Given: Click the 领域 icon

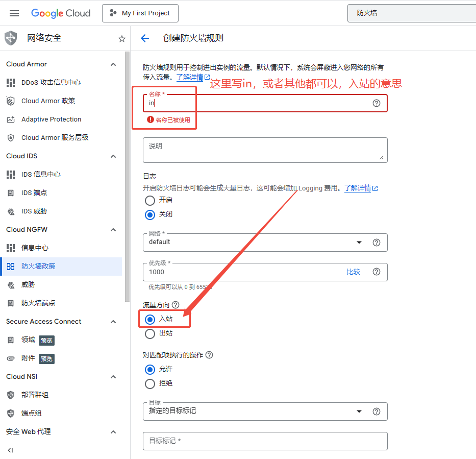Looking at the screenshot, I should (11, 340).
